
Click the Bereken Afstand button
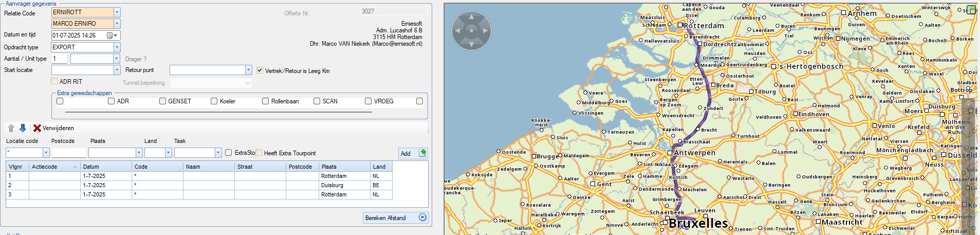click(395, 218)
